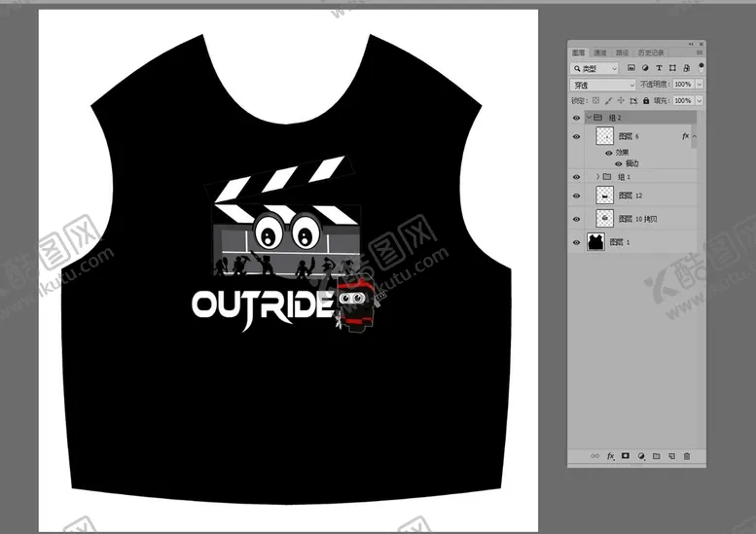Enable the lock all padlock icon
The width and height of the screenshot is (756, 534).
[647, 100]
